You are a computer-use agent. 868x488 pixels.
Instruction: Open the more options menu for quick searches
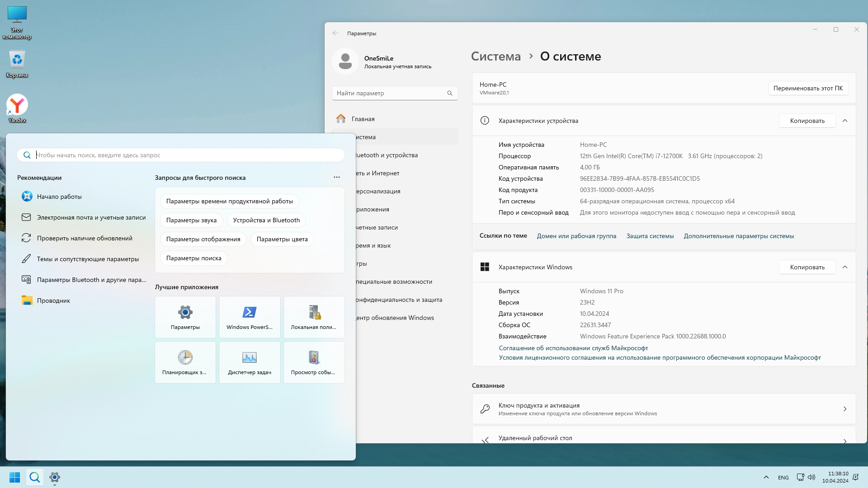[337, 178]
